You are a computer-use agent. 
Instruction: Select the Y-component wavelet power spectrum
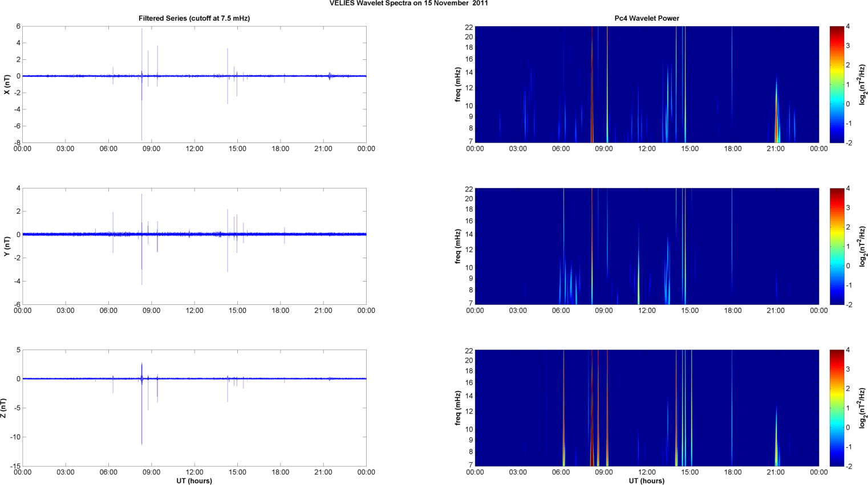646,246
